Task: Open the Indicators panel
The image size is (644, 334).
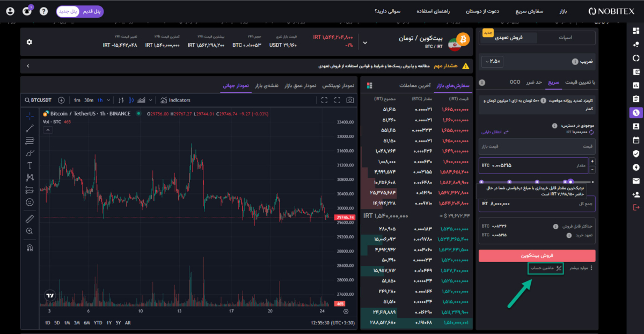Action: pos(175,100)
